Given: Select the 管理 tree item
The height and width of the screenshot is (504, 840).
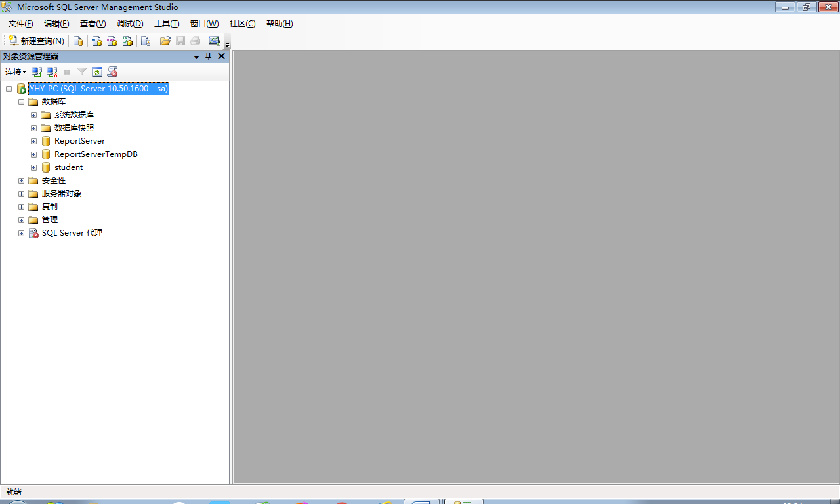Looking at the screenshot, I should [50, 220].
